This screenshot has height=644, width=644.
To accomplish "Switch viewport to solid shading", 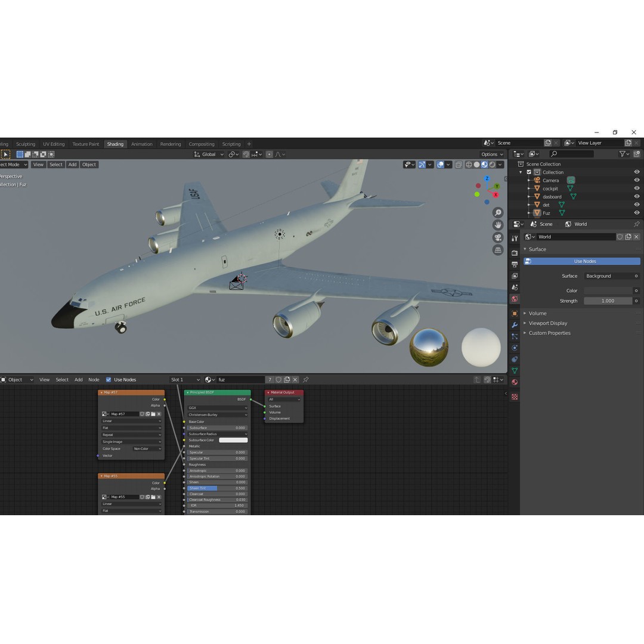I will click(476, 165).
